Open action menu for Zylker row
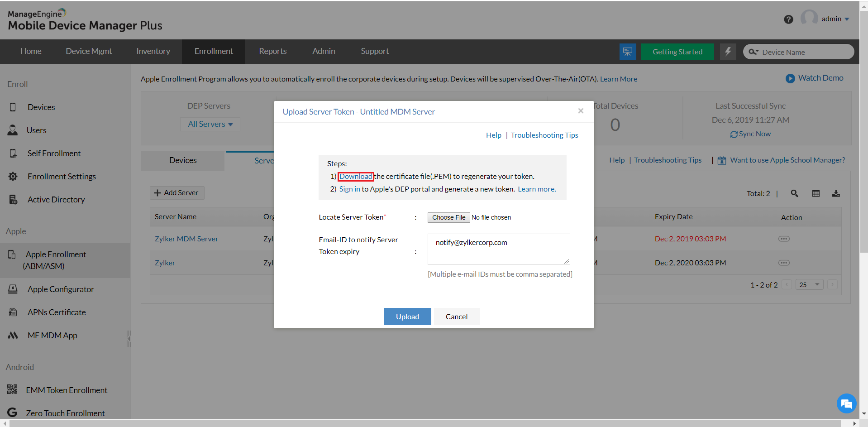868x427 pixels. (x=784, y=263)
